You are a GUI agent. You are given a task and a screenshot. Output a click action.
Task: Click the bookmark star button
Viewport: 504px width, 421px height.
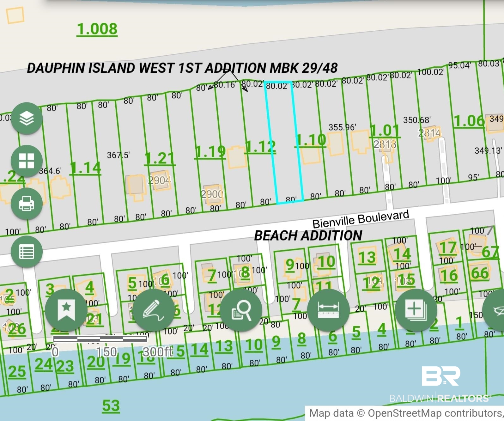tap(66, 310)
